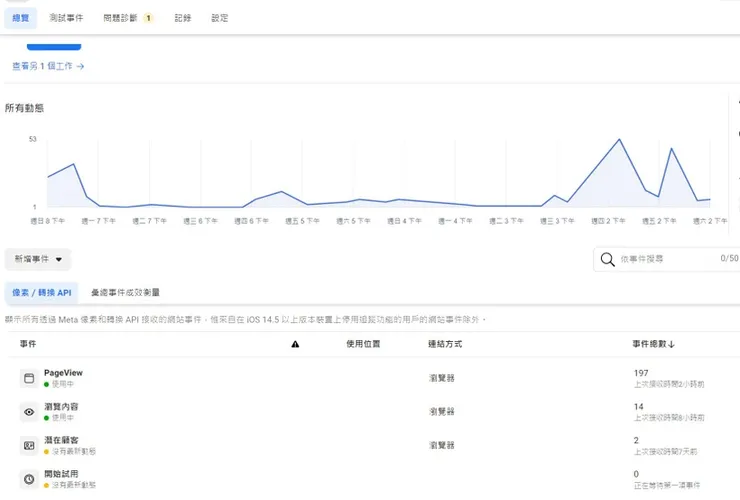
Task: Click the 14 total for 瀏覽內容
Action: click(639, 407)
